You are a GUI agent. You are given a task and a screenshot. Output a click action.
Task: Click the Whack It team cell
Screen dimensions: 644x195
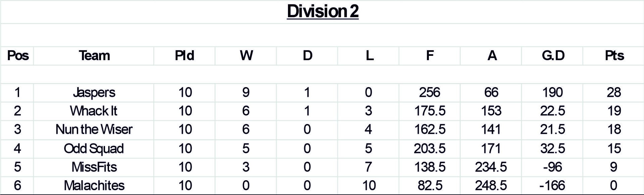click(94, 111)
